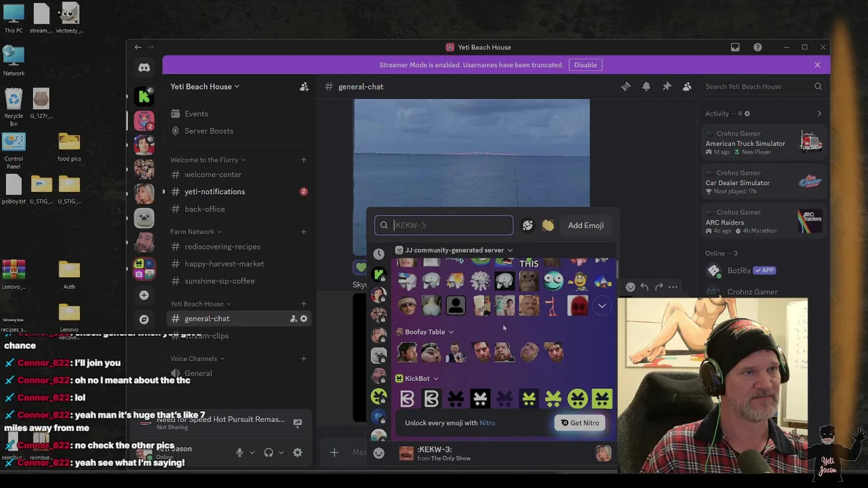
Task: Open Activity settings gear icon
Action: click(747, 114)
